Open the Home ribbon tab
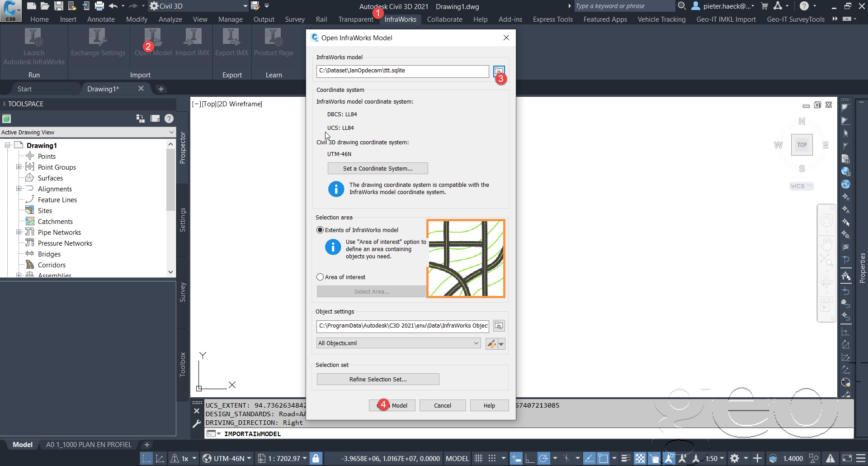The width and height of the screenshot is (868, 466). tap(39, 19)
